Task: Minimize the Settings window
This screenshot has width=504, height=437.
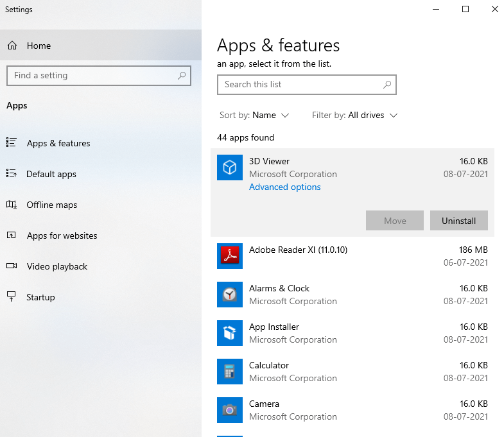Action: 436,9
